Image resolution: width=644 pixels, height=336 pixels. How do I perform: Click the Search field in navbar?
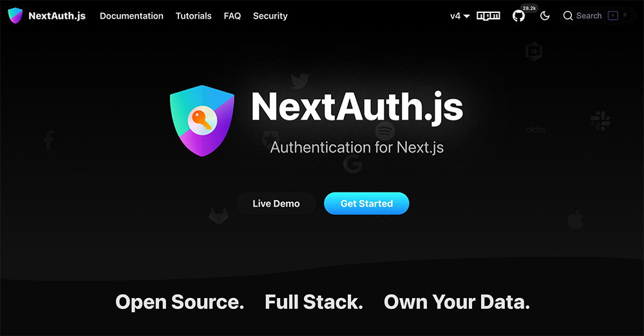coord(598,15)
